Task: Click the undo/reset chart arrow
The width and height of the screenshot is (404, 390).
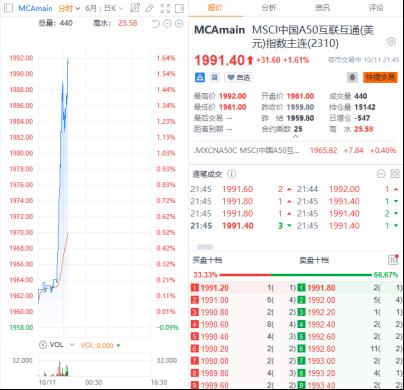Action: click(x=156, y=23)
